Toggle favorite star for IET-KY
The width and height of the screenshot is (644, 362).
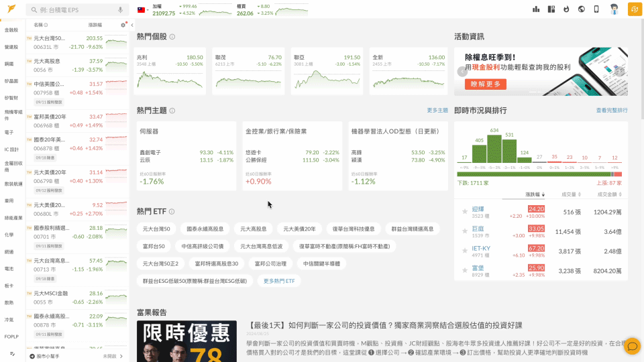(x=464, y=251)
